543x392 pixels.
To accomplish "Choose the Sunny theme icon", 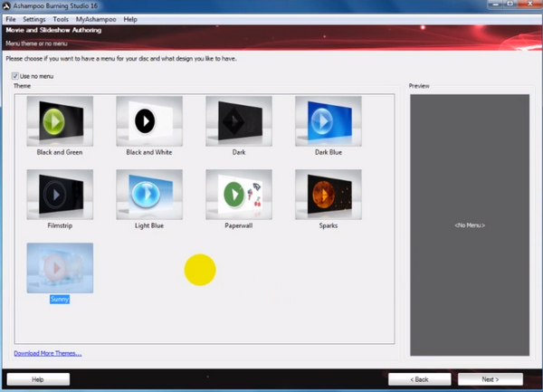I will pos(59,266).
